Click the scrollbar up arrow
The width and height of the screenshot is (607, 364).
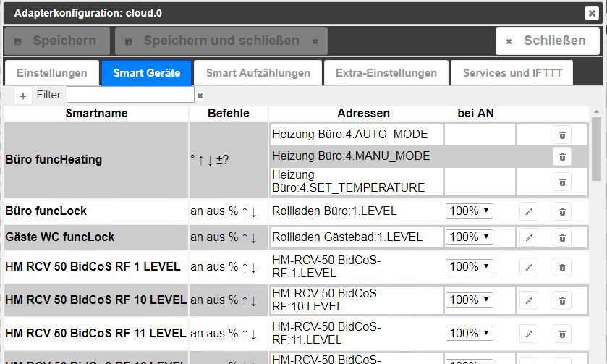point(596,112)
